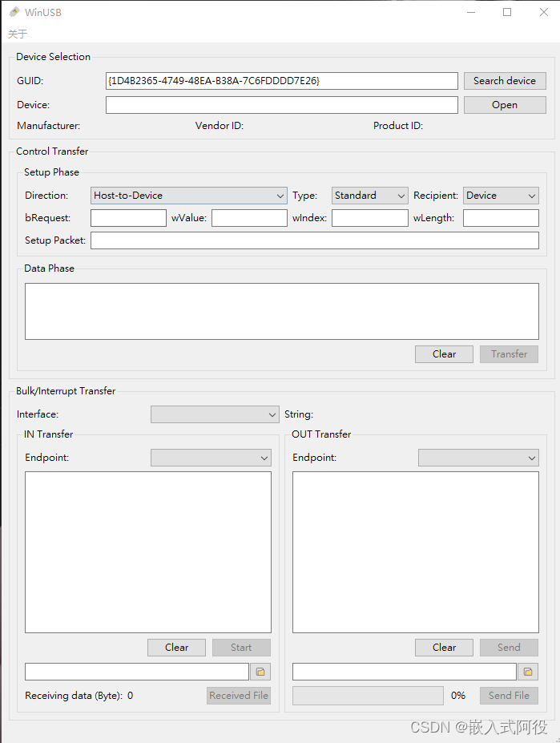The image size is (560, 743).
Task: Maximize the WinUSB window
Action: pos(507,12)
